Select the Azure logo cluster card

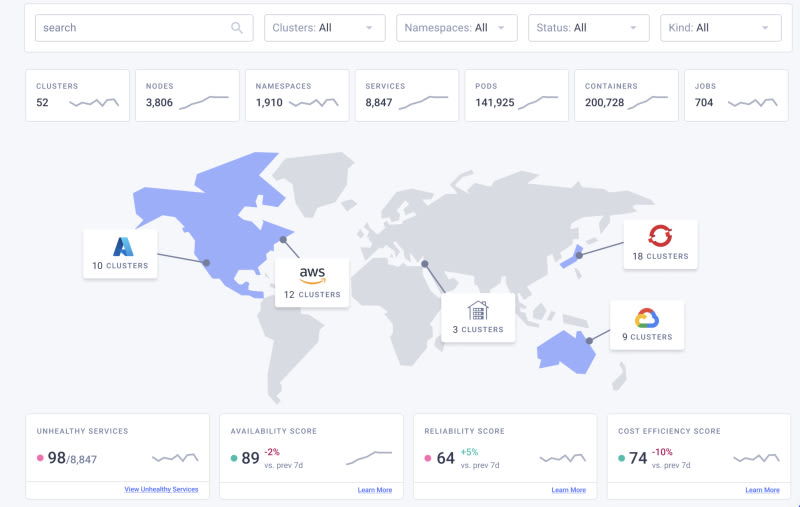[120, 254]
